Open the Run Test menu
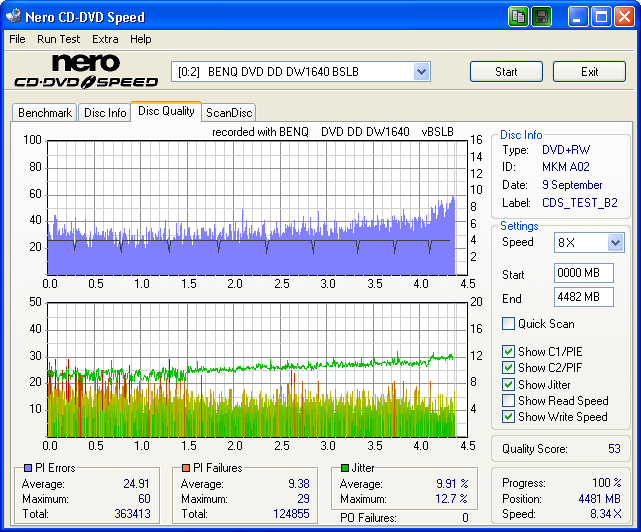The image size is (641, 532). pyautogui.click(x=59, y=39)
